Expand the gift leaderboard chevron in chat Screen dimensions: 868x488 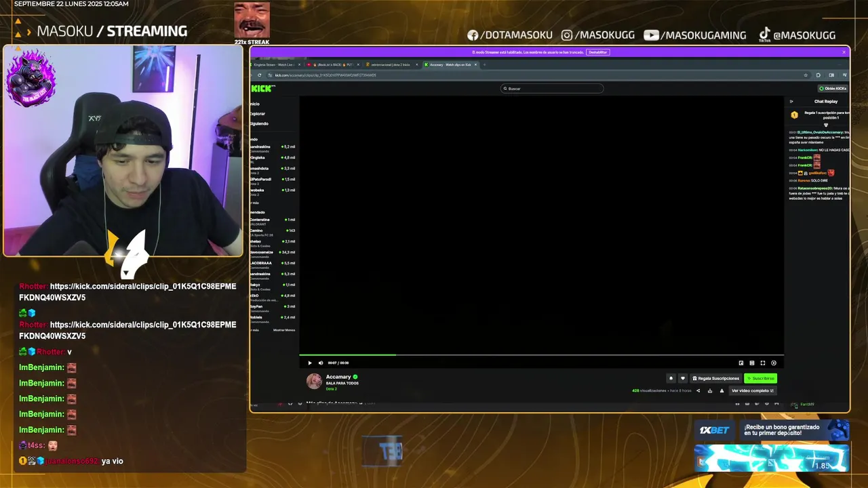pos(826,125)
